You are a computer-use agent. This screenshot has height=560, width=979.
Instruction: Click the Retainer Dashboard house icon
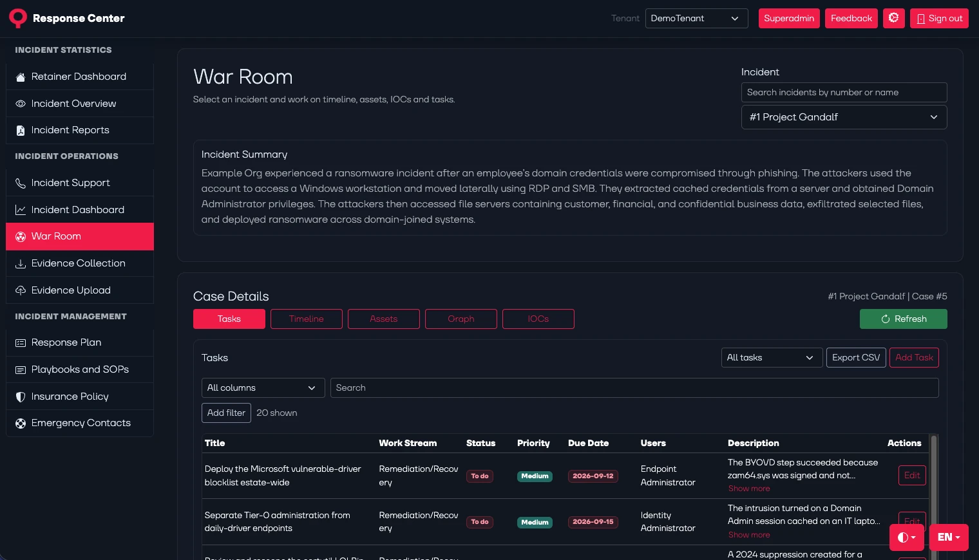pyautogui.click(x=21, y=77)
